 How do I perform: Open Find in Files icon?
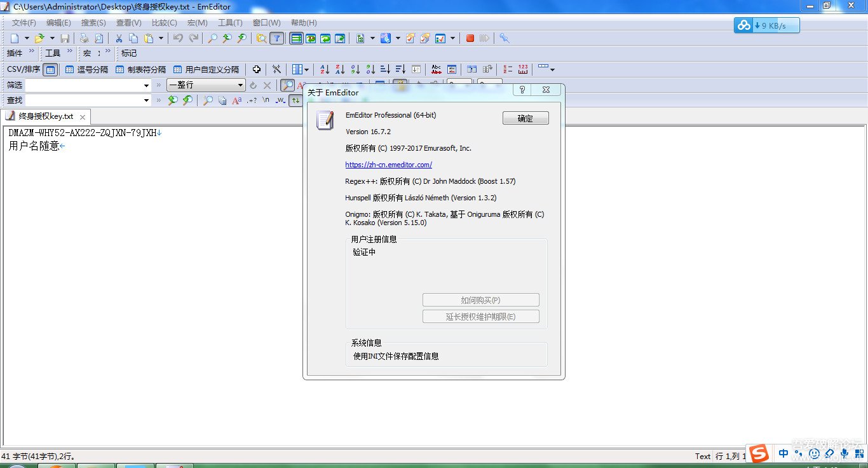[262, 38]
